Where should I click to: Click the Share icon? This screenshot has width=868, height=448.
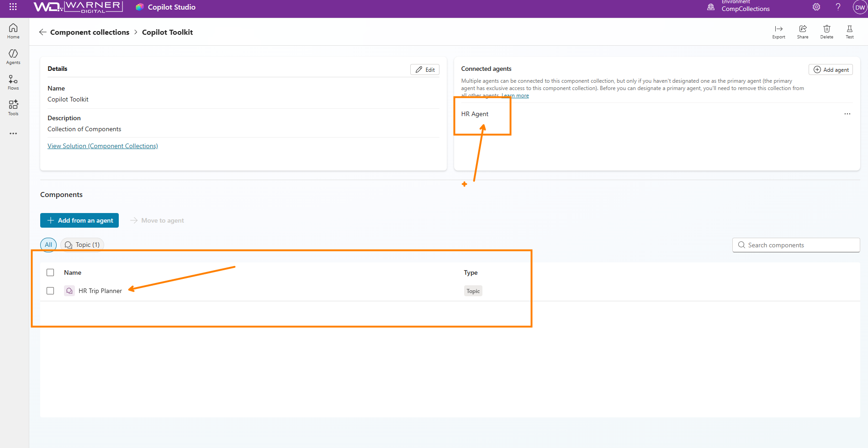tap(803, 32)
